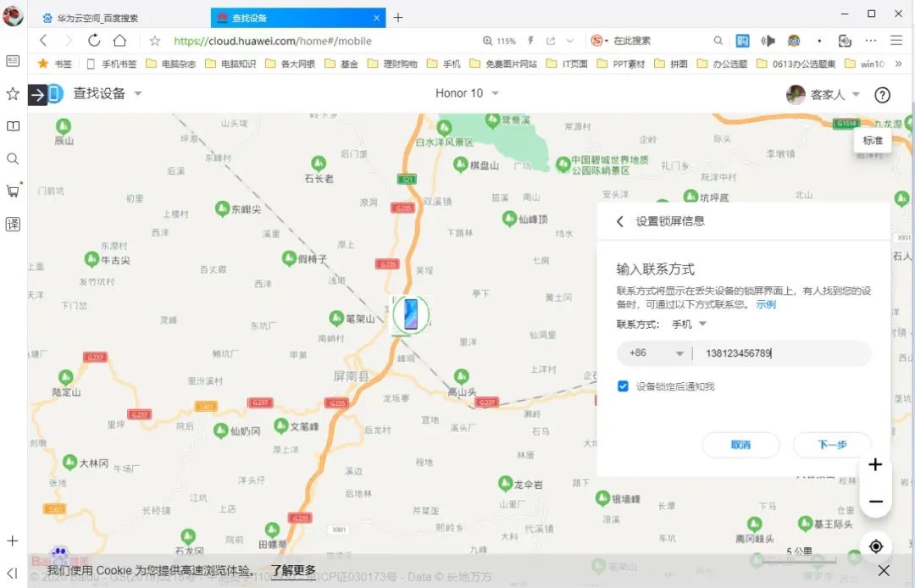
Task: Click the bookmark star inside the address bar
Action: pos(154,40)
